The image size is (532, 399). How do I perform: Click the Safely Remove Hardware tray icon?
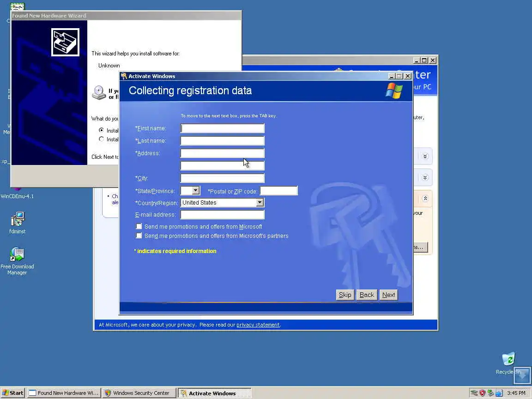click(490, 393)
